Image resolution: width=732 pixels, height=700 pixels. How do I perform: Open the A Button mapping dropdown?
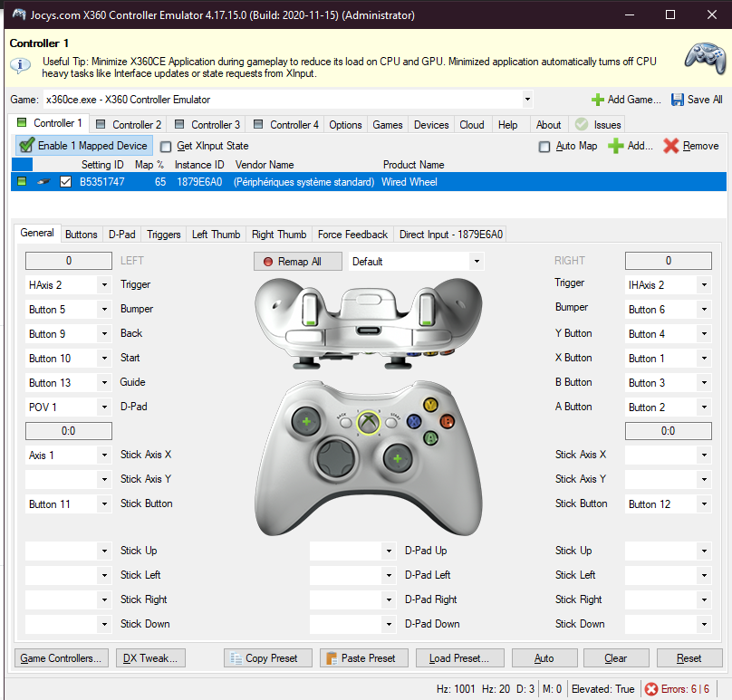pyautogui.click(x=704, y=407)
